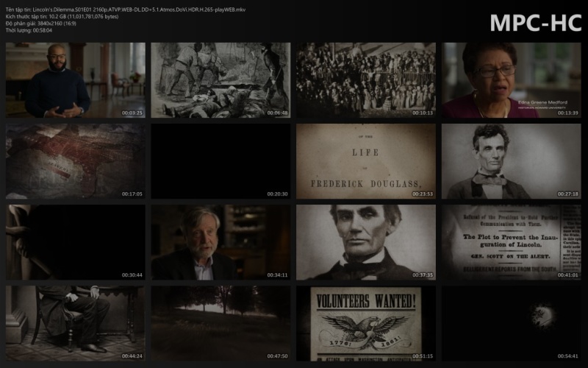
Task: Select the red map thumbnail at 00:17:05
Action: point(76,161)
